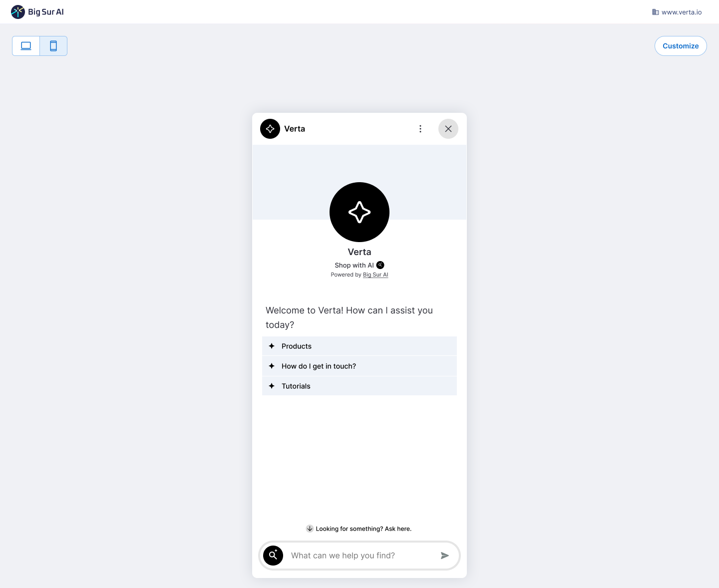
Task: Open the www.verta.io site link
Action: click(677, 12)
